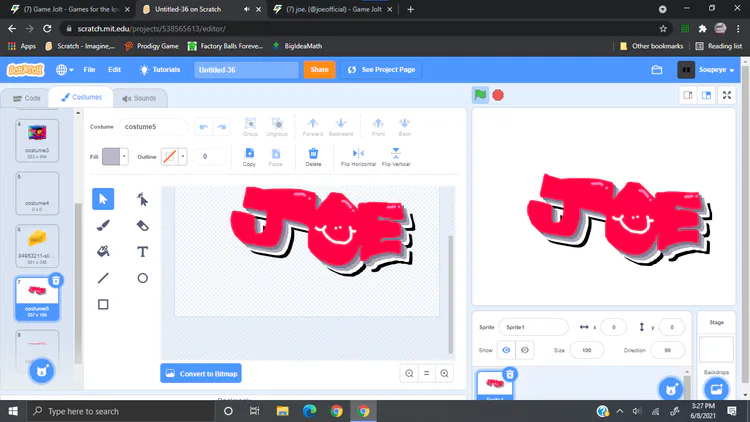This screenshot has height=422, width=750.
Task: Select the Text tool
Action: pos(142,251)
